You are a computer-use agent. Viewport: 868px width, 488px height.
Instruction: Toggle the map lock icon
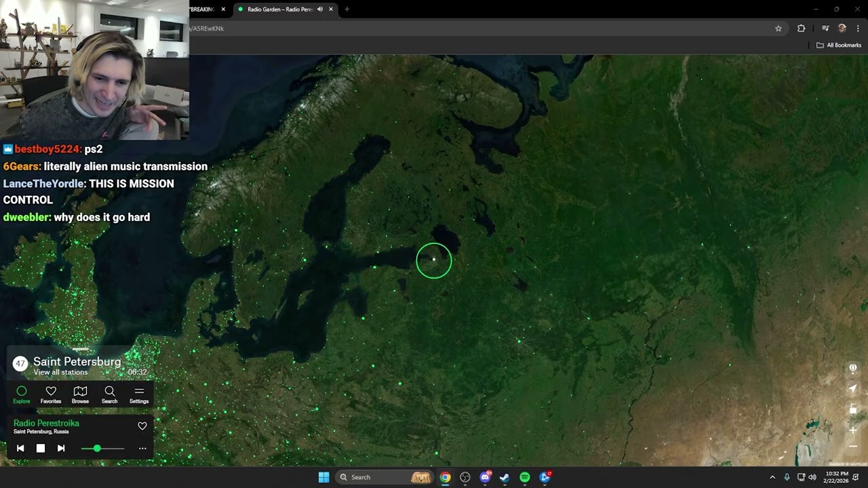[x=853, y=409]
